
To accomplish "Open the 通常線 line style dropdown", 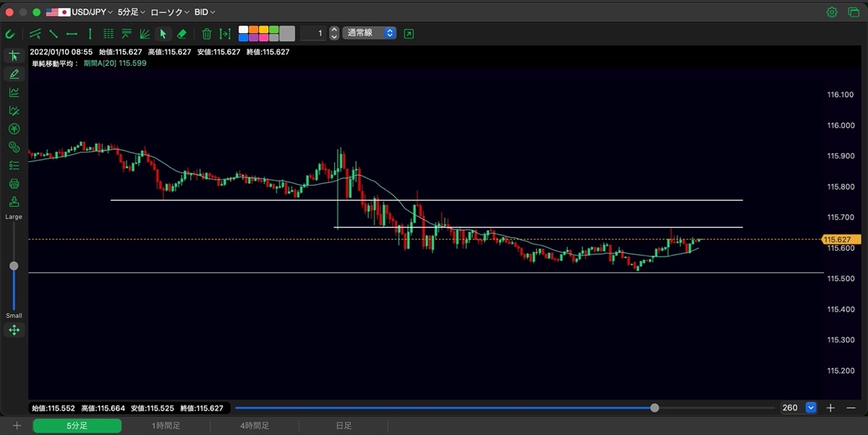I will click(370, 33).
